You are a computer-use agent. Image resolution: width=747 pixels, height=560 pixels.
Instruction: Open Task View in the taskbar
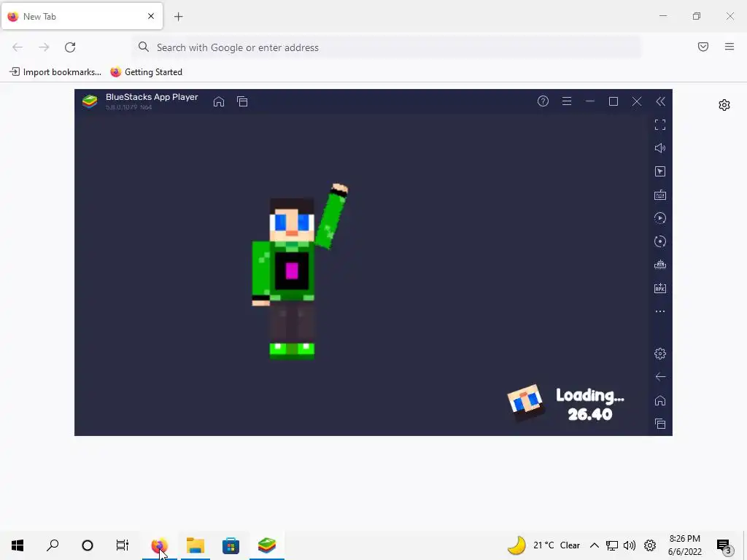[123, 545]
